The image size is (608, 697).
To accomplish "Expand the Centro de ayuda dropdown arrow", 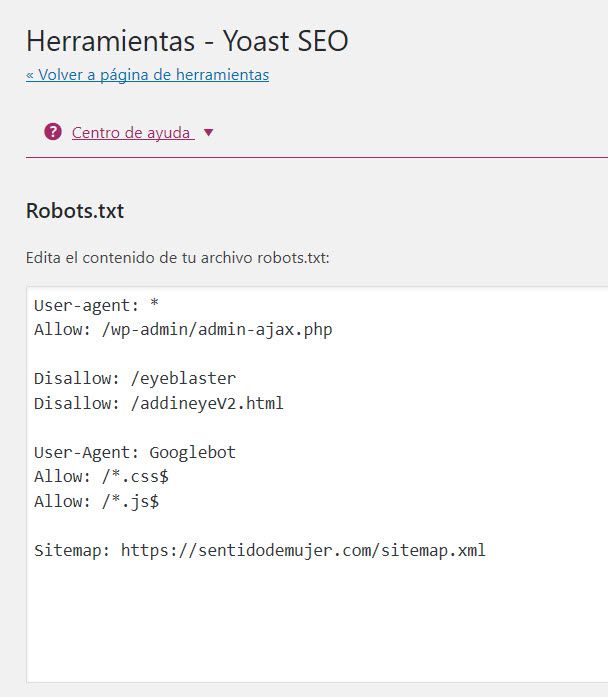I will point(208,132).
